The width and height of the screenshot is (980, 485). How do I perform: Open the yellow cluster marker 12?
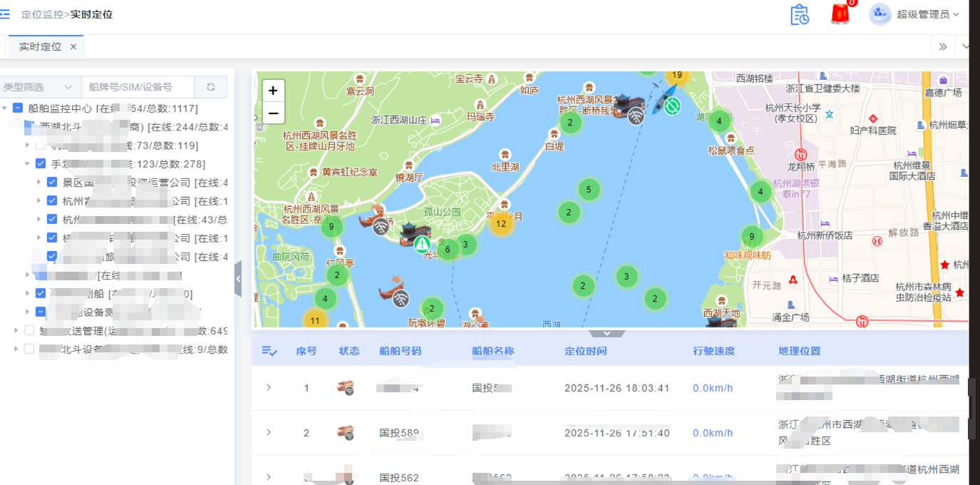(x=501, y=223)
